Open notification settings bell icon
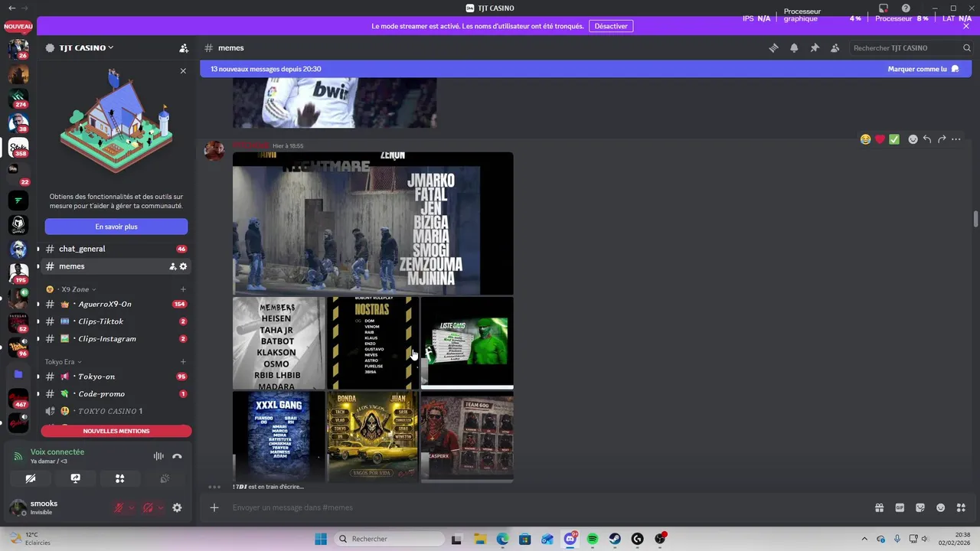This screenshot has height=551, width=980. pyautogui.click(x=794, y=47)
